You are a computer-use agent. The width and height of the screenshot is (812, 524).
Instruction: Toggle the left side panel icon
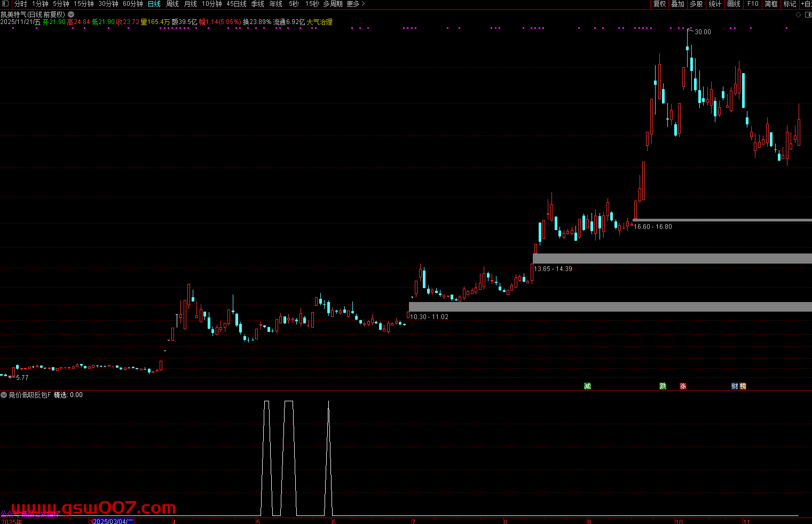click(x=5, y=4)
